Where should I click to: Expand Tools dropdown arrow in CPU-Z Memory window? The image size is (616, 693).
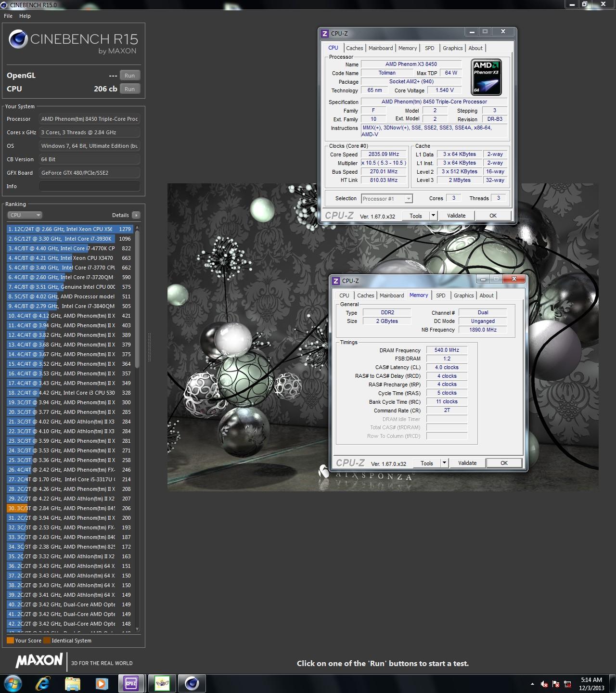click(444, 463)
